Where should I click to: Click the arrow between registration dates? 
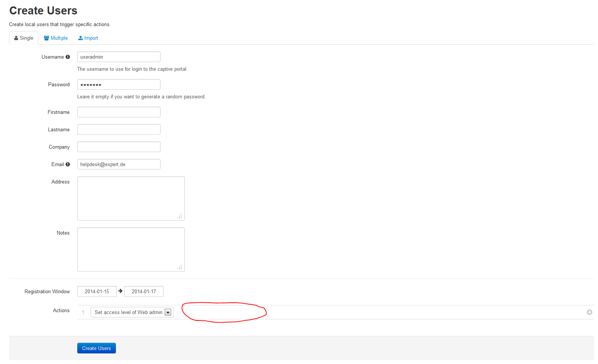coord(120,291)
